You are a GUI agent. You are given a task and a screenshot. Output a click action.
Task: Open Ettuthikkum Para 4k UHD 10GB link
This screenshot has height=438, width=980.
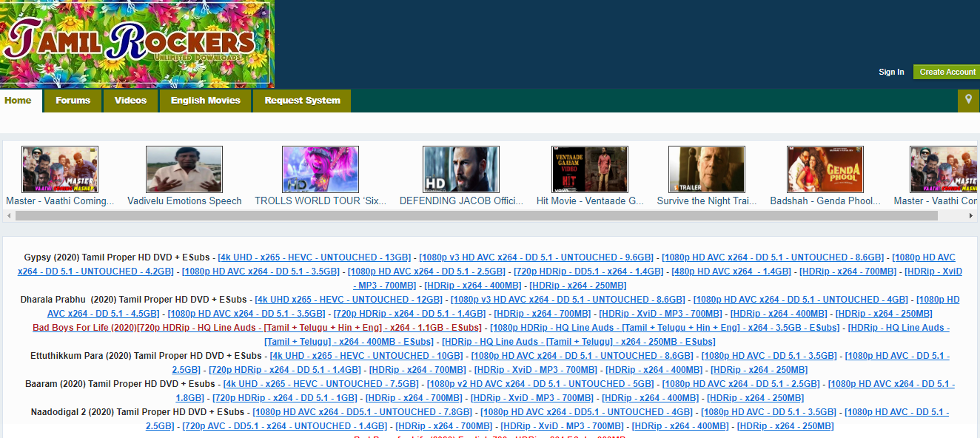pyautogui.click(x=366, y=356)
